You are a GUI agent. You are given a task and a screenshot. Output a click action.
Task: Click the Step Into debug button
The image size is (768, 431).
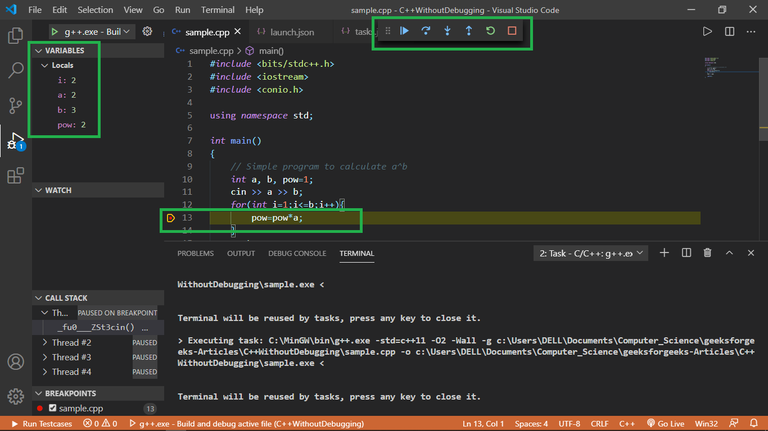pyautogui.click(x=447, y=31)
